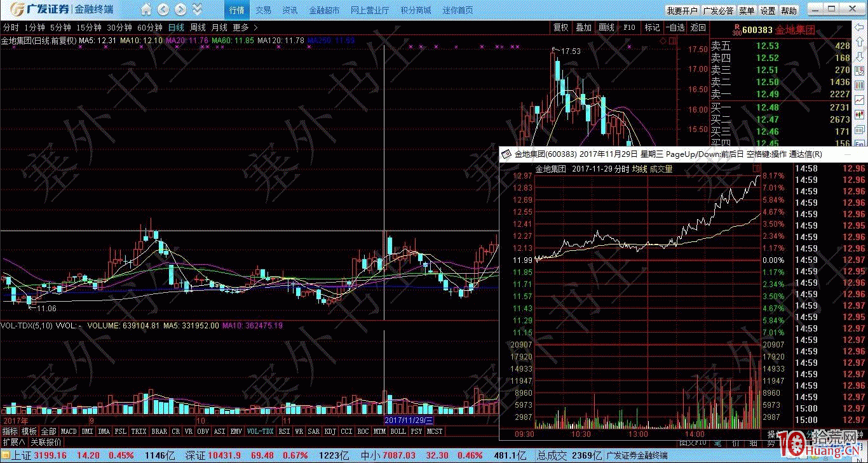Select the TRIX indicator

139,431
